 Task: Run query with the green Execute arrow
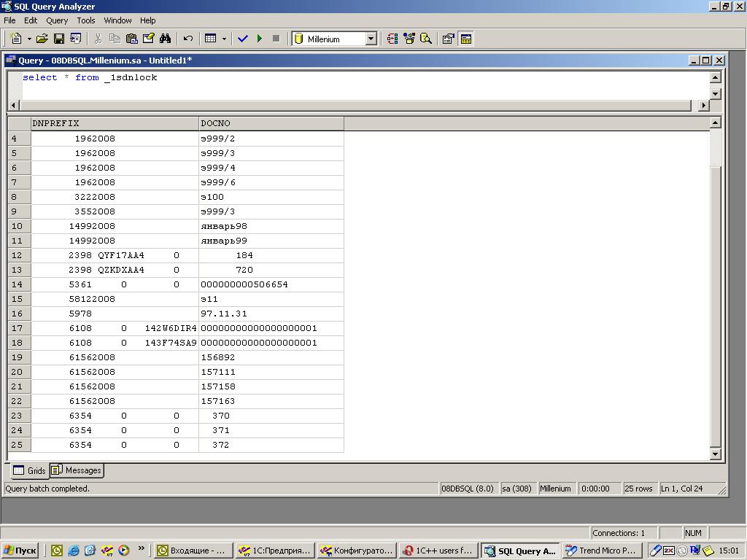coord(259,39)
